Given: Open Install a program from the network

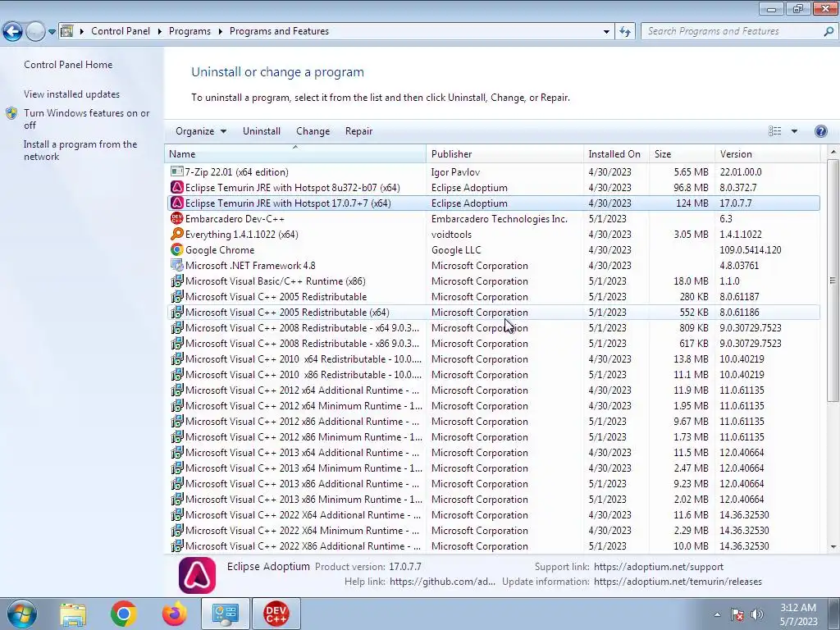Looking at the screenshot, I should 80,150.
